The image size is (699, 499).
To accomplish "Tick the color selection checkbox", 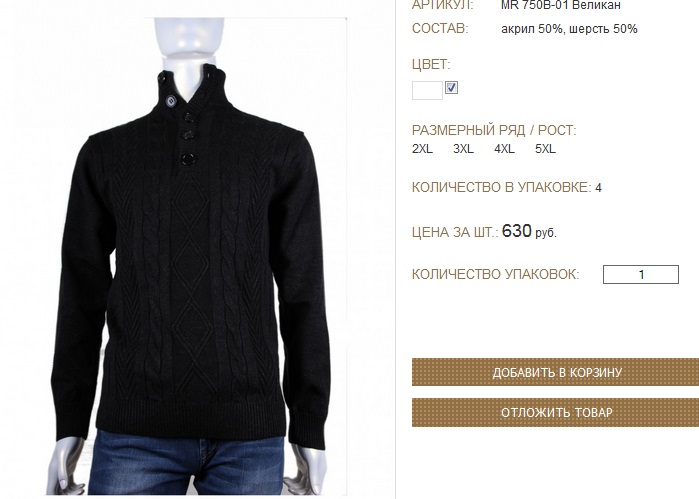I will pos(451,88).
